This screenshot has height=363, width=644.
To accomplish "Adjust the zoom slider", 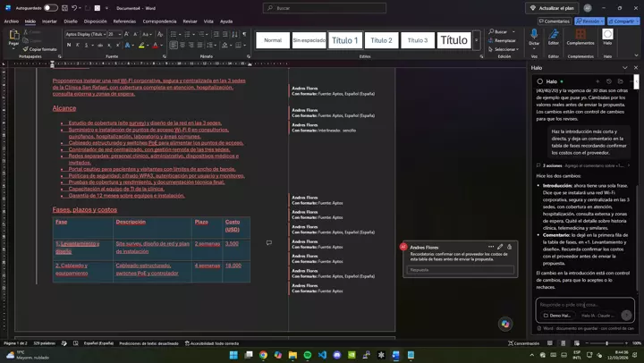I will [606, 343].
